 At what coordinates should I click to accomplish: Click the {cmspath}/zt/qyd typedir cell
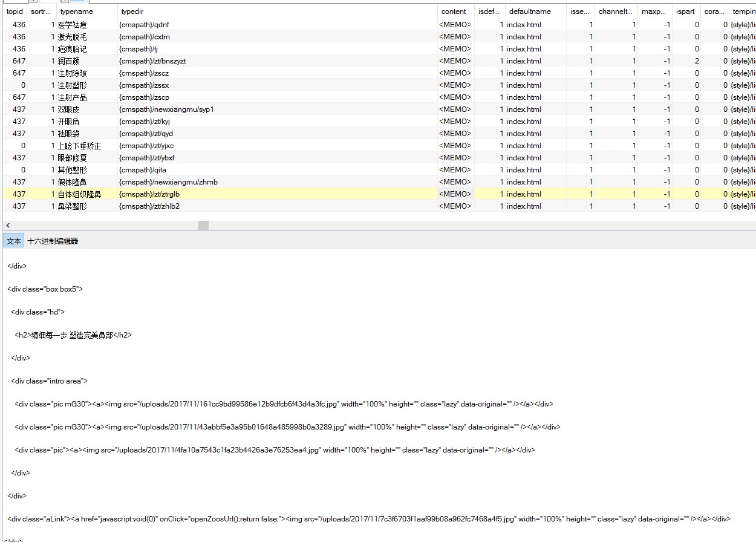(277, 134)
